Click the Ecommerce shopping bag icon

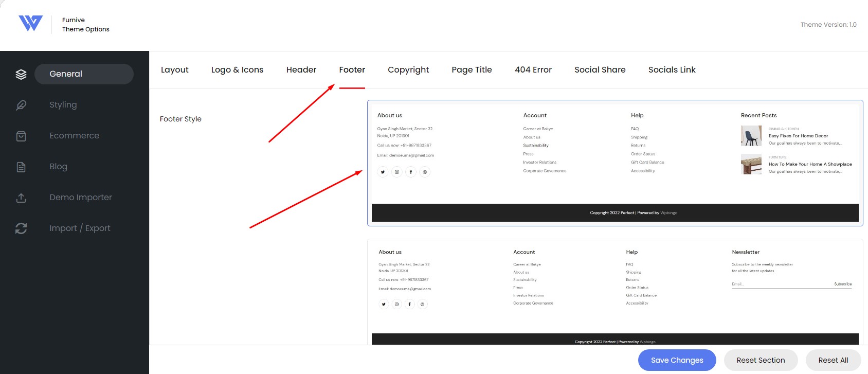pyautogui.click(x=21, y=136)
